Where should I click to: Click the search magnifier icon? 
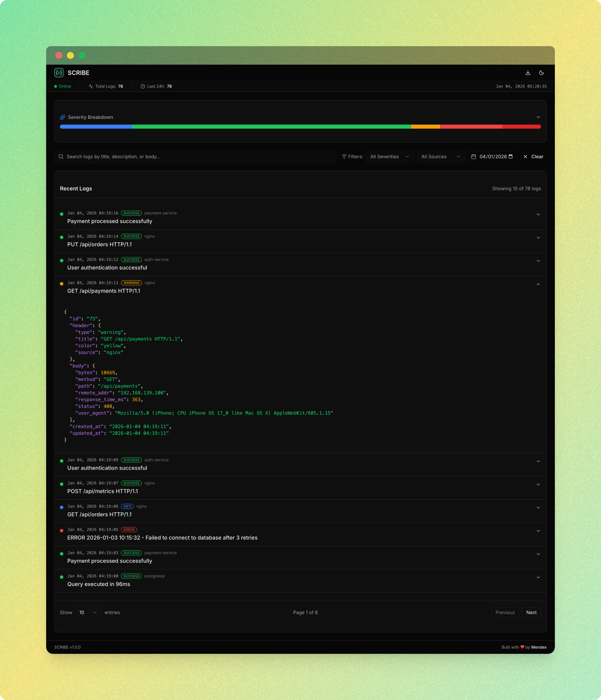61,156
